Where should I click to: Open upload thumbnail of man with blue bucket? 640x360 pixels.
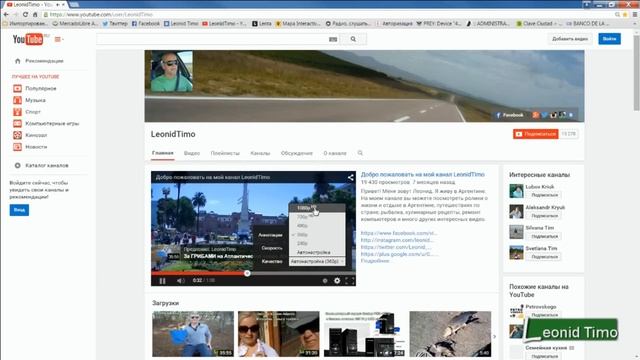(193, 334)
